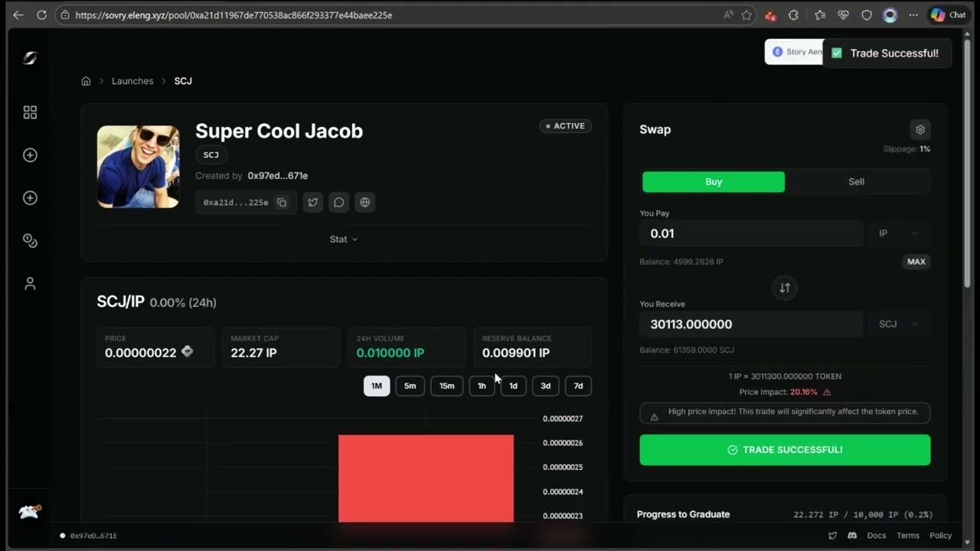
Task: Open Discord icon in footer
Action: coord(852,536)
